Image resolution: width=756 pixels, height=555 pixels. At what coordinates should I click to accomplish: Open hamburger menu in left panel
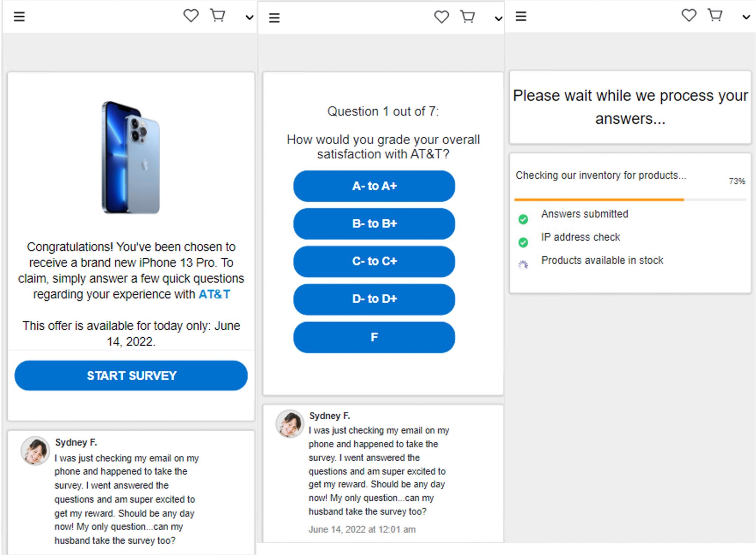tap(19, 17)
